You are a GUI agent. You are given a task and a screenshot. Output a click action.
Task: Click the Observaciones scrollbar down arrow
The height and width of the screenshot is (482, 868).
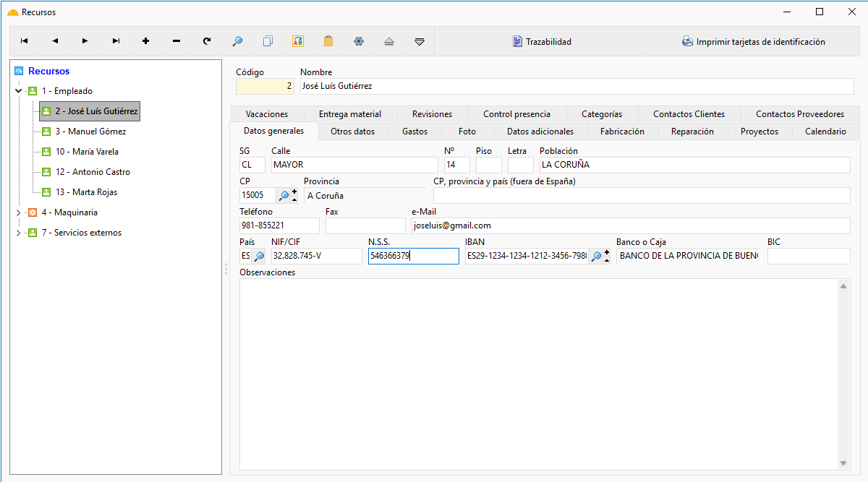pos(843,463)
